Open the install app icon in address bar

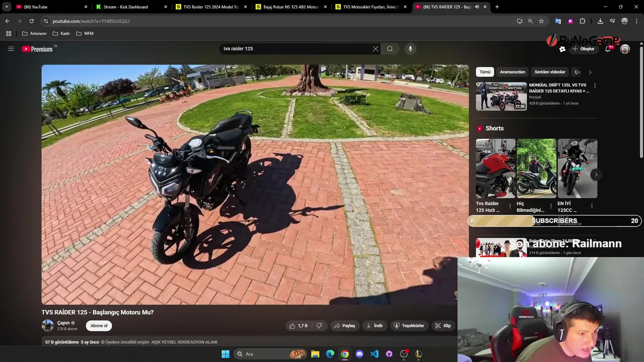520,21
